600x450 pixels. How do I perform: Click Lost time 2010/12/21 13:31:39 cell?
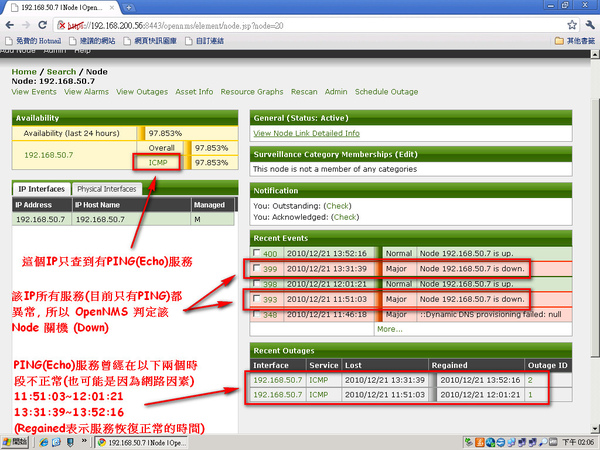(x=385, y=380)
